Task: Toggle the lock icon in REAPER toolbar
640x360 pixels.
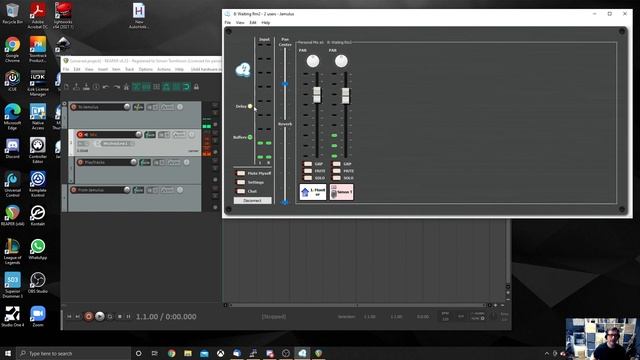Action: point(196,87)
